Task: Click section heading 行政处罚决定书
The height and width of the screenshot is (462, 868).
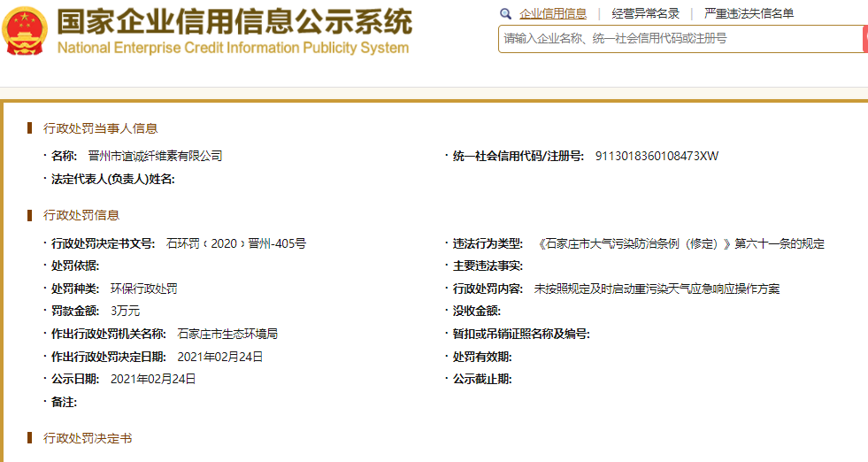Action: (88, 438)
